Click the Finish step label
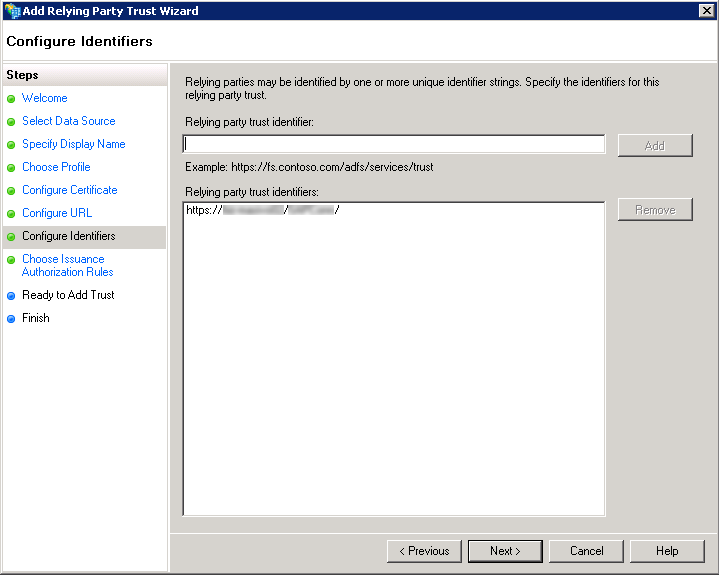Screen dimensions: 719x575 click(36, 318)
